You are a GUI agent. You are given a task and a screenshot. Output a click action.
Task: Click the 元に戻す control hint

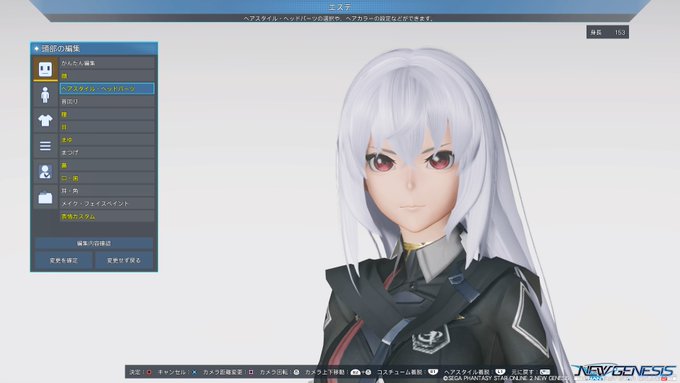tap(531, 372)
